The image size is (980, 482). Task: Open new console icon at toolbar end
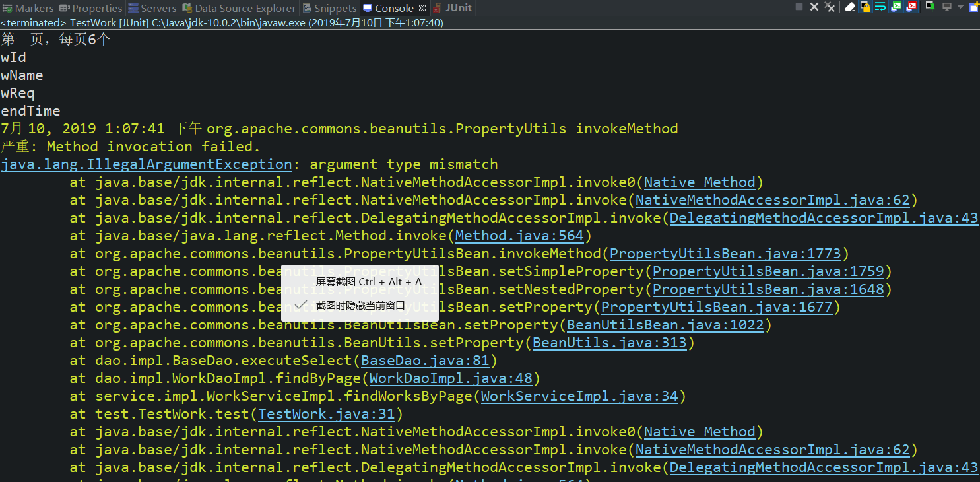(974, 7)
